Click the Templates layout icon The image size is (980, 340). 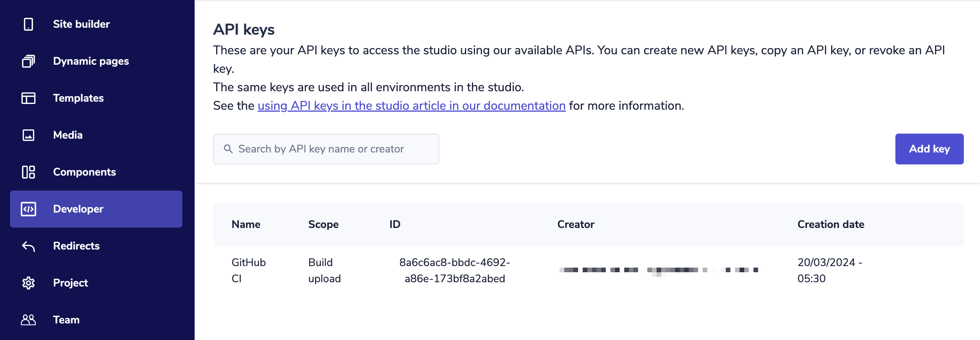tap(28, 98)
